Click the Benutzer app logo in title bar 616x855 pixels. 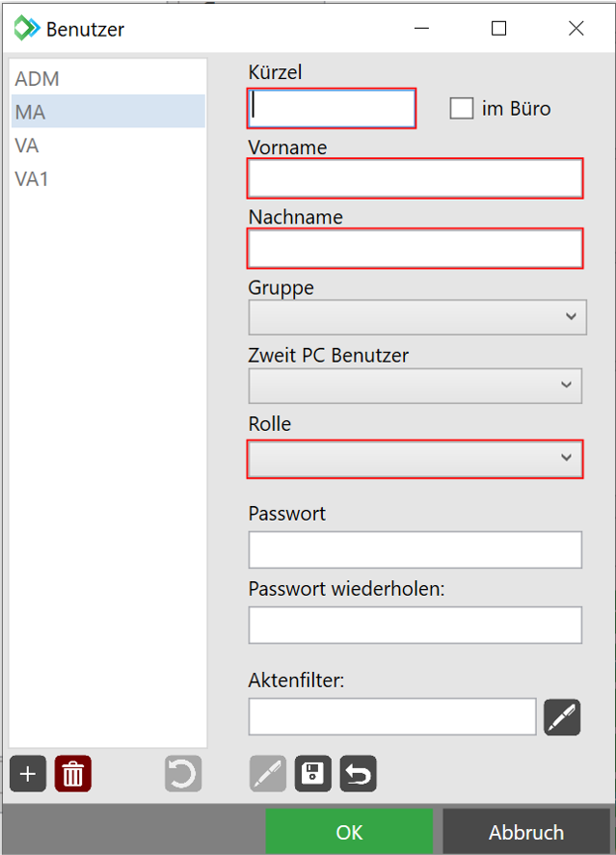(x=26, y=28)
